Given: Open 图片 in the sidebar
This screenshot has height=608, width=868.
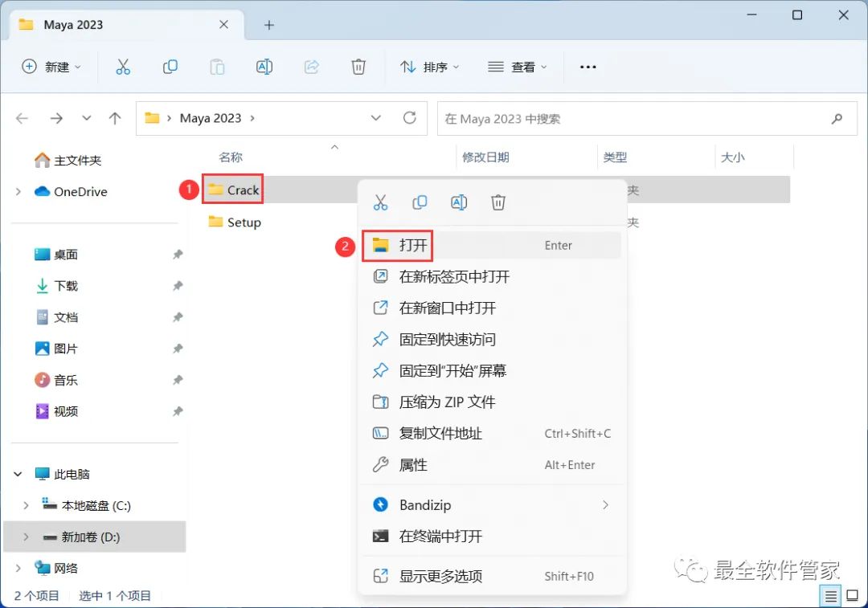Looking at the screenshot, I should point(56,349).
